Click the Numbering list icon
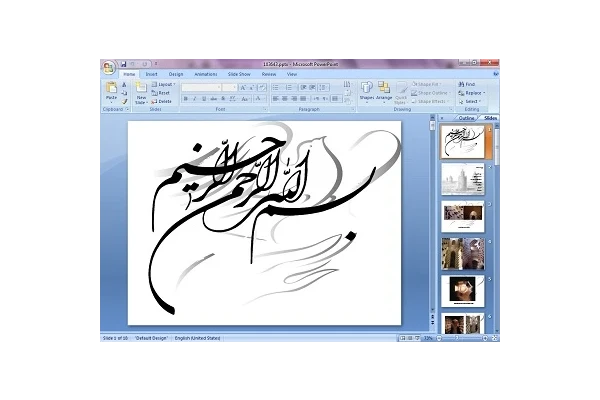The width and height of the screenshot is (600, 400). point(290,88)
